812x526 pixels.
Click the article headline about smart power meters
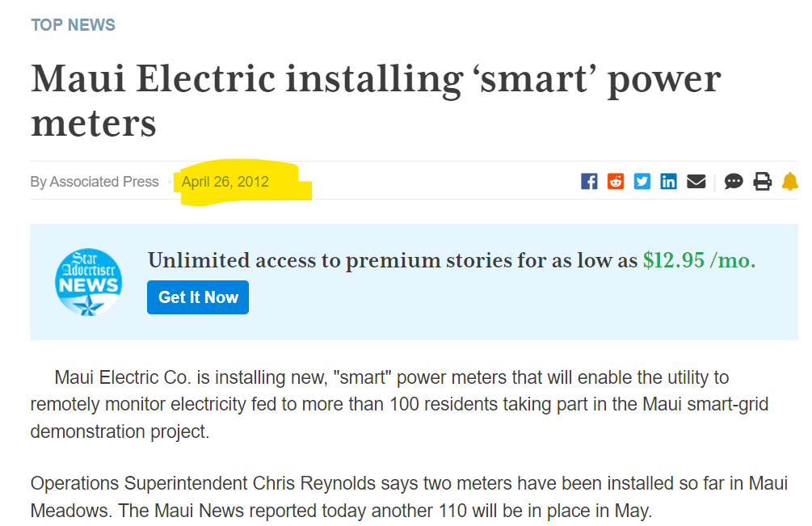(376, 101)
